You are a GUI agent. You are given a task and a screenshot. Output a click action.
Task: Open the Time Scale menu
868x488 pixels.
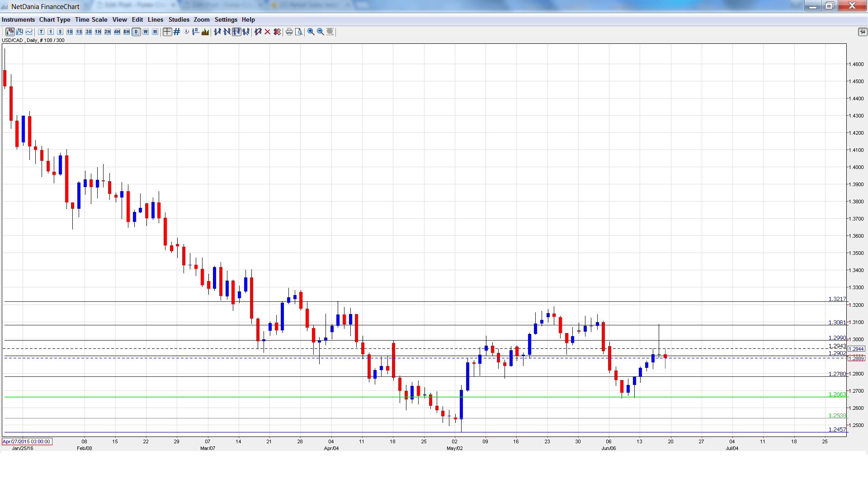tap(91, 19)
